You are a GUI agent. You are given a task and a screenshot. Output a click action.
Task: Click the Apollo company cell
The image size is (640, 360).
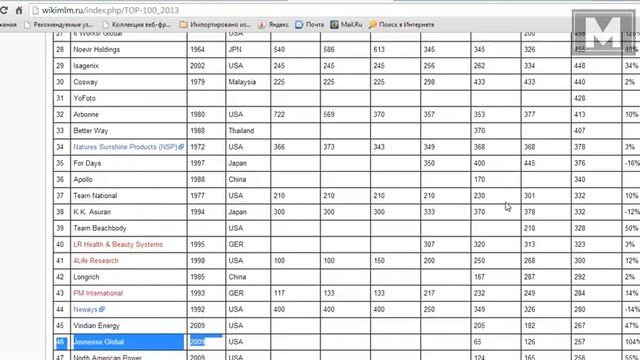pos(129,180)
